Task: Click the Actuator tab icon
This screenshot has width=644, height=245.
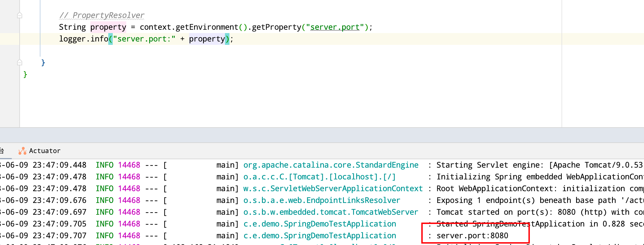Action: click(x=22, y=151)
